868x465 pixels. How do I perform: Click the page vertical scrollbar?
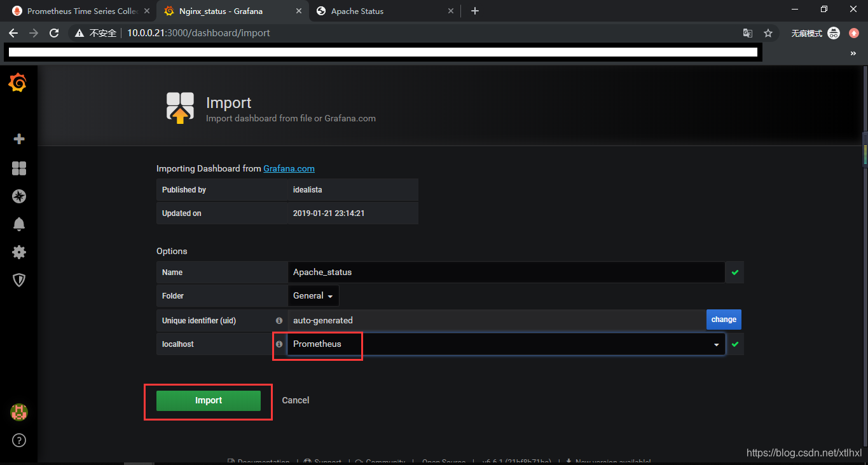(864, 148)
